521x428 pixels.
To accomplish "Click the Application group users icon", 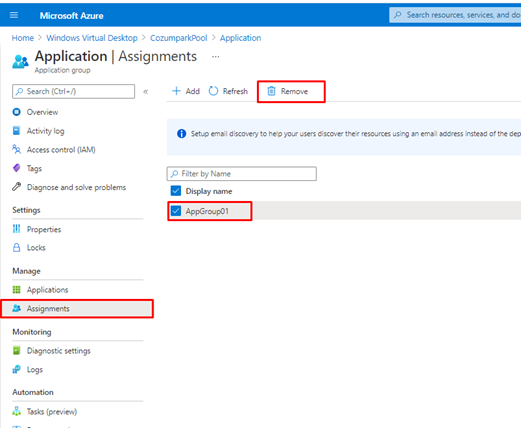I will coord(20,62).
